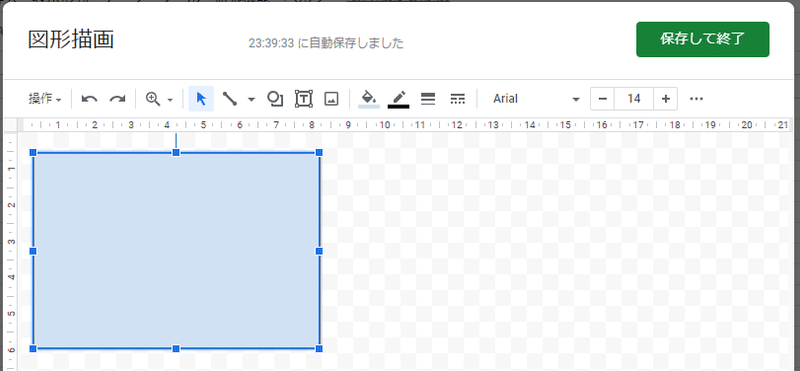Open the 操作 actions menu
The image size is (800, 371).
point(45,99)
